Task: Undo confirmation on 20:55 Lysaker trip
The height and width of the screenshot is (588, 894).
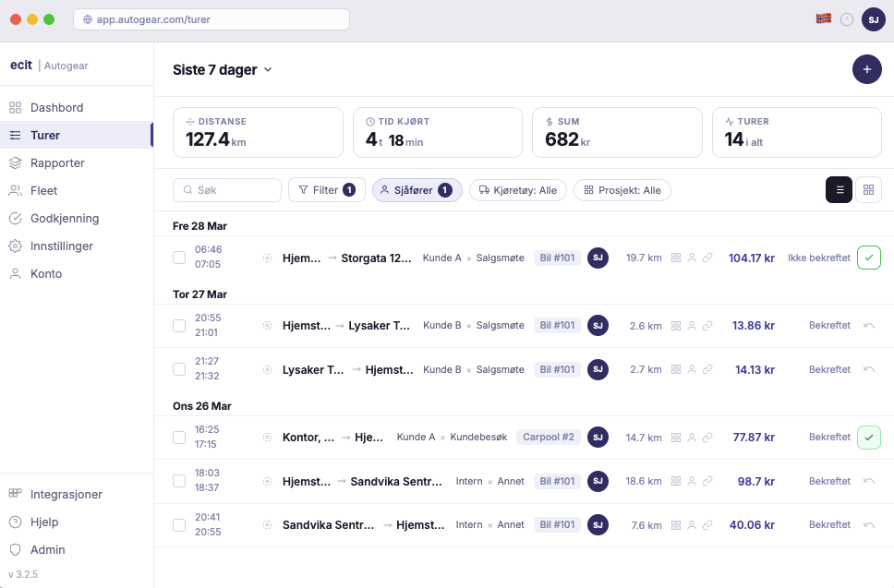Action: click(868, 326)
